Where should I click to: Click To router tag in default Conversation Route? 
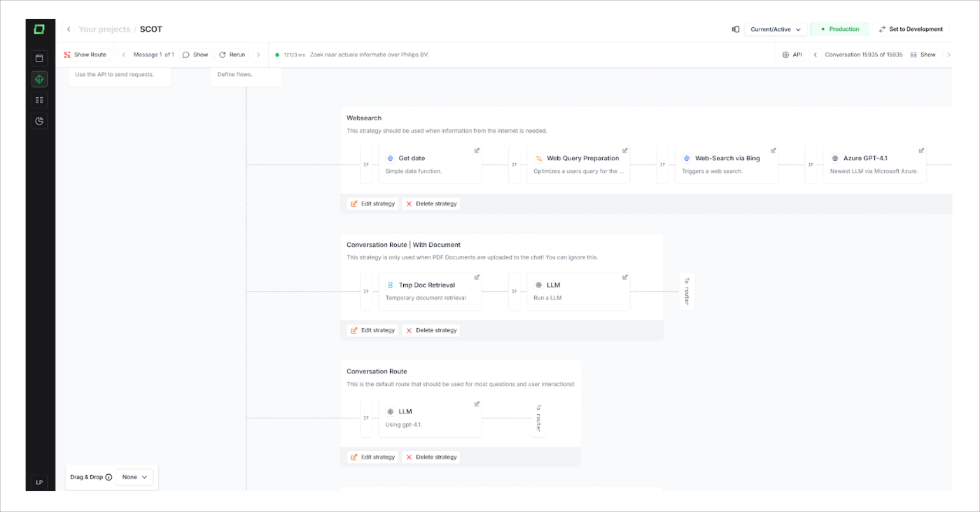tap(538, 418)
